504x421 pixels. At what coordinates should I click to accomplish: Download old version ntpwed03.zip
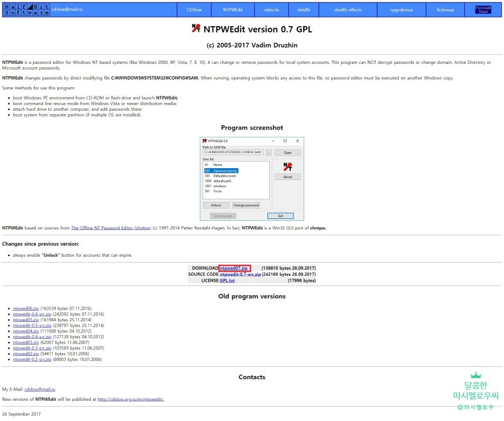tap(25, 343)
